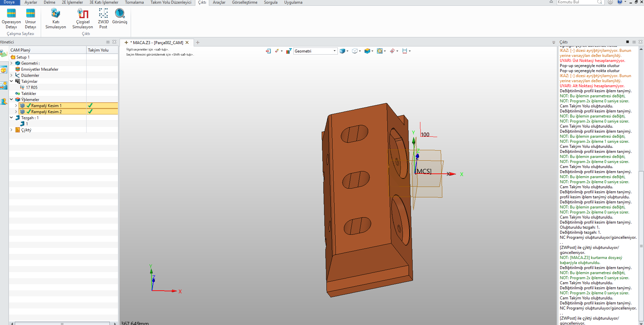
Task: Open the Geometri filter dropdown
Action: pyautogui.click(x=334, y=51)
